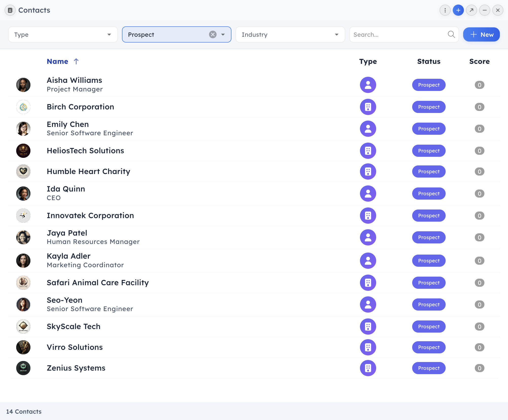This screenshot has width=508, height=420.
Task: Open the Industry filter dropdown
Action: [x=290, y=34]
